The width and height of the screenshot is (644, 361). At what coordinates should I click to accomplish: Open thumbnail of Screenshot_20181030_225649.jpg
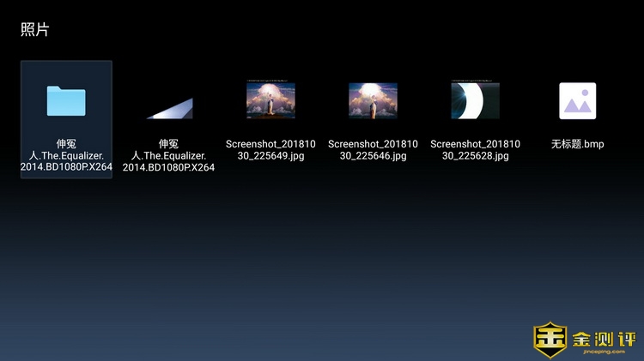270,100
